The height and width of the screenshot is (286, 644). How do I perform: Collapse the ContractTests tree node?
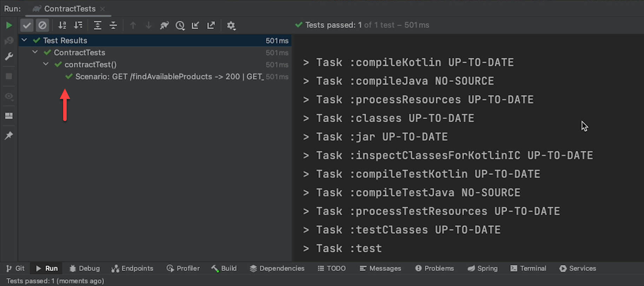click(35, 52)
